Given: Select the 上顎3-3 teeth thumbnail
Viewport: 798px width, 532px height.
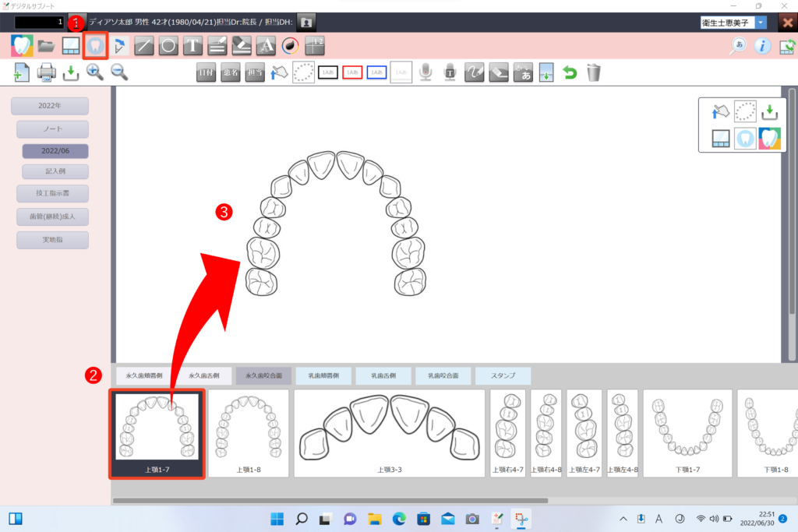Looking at the screenshot, I should pyautogui.click(x=389, y=433).
